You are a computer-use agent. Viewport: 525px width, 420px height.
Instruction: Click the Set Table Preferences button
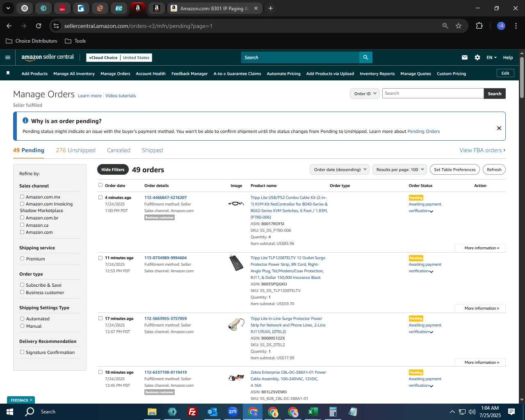coord(454,169)
